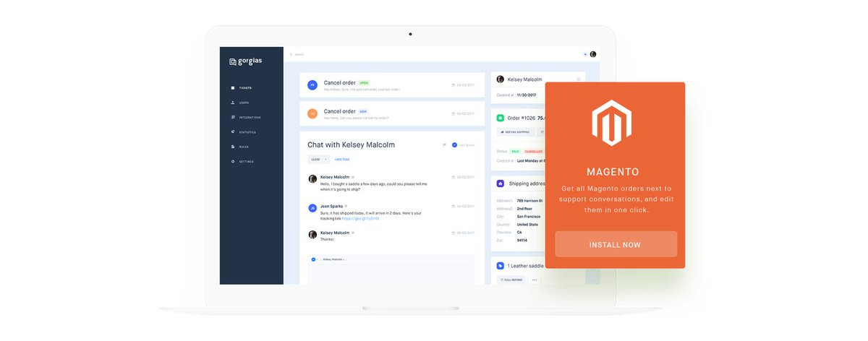Viewport: 868px width, 341px height.
Task: Click the date icon on the Thanks! message
Action: click(x=454, y=233)
